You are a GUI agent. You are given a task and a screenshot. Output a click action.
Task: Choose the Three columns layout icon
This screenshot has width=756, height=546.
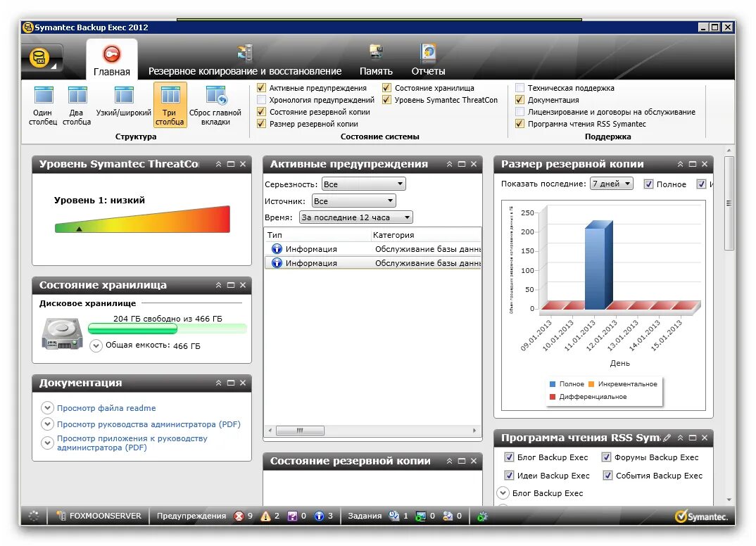click(x=170, y=105)
